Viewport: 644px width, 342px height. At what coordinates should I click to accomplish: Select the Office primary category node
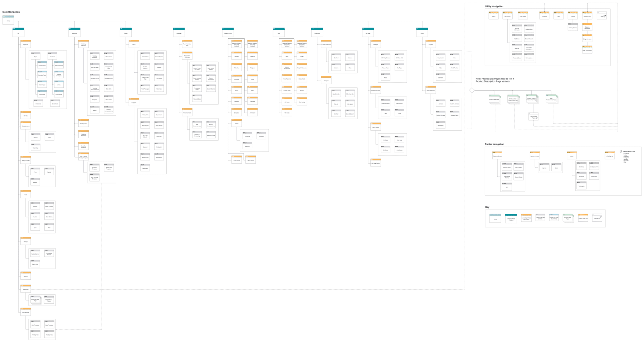pyautogui.click(x=422, y=32)
